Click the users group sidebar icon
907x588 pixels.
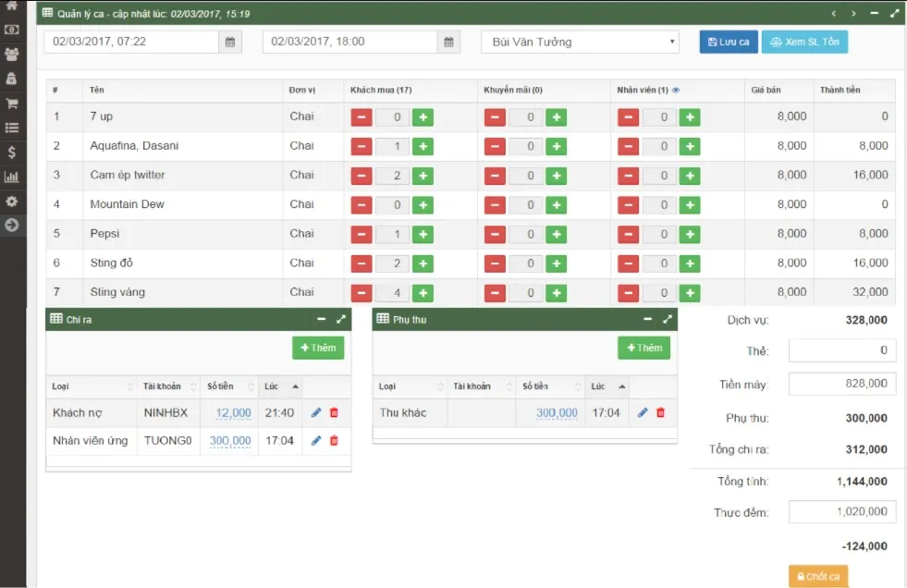coord(12,54)
